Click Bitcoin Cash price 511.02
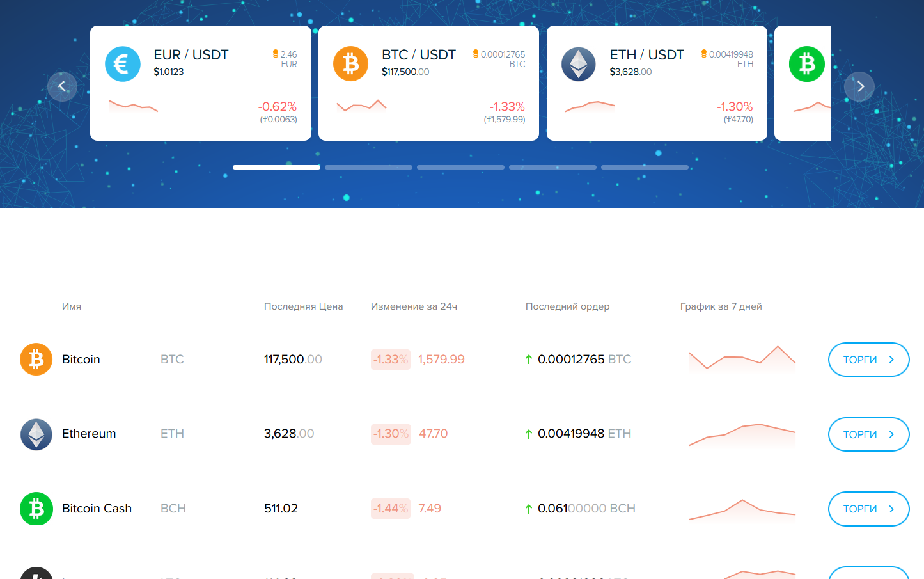 (281, 509)
